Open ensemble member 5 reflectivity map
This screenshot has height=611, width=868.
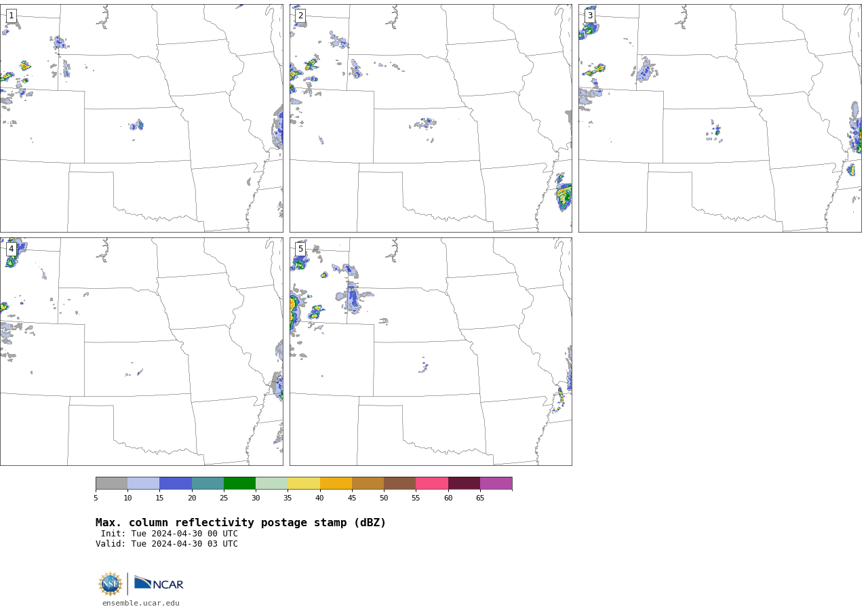[431, 351]
